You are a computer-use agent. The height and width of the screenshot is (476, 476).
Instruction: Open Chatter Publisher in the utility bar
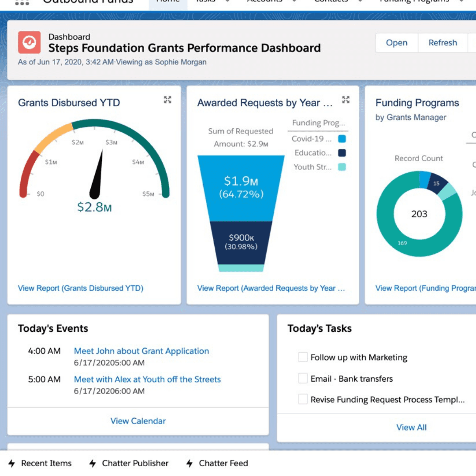pyautogui.click(x=129, y=463)
